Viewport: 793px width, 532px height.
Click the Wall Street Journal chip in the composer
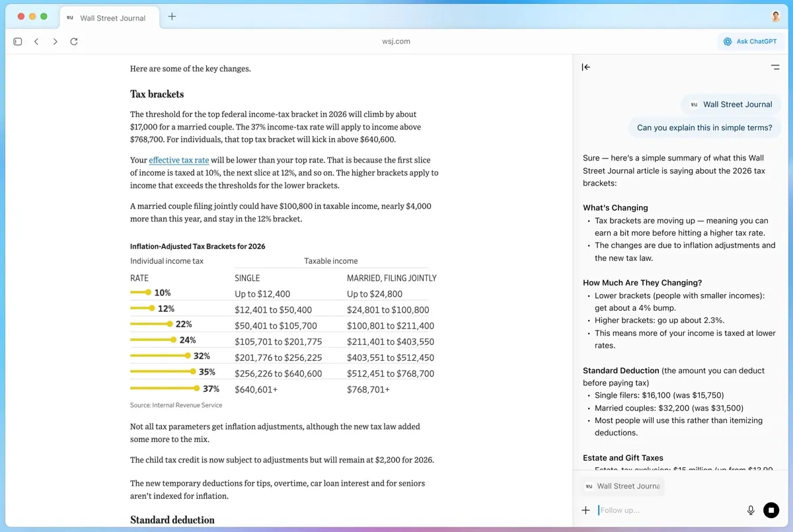point(622,486)
